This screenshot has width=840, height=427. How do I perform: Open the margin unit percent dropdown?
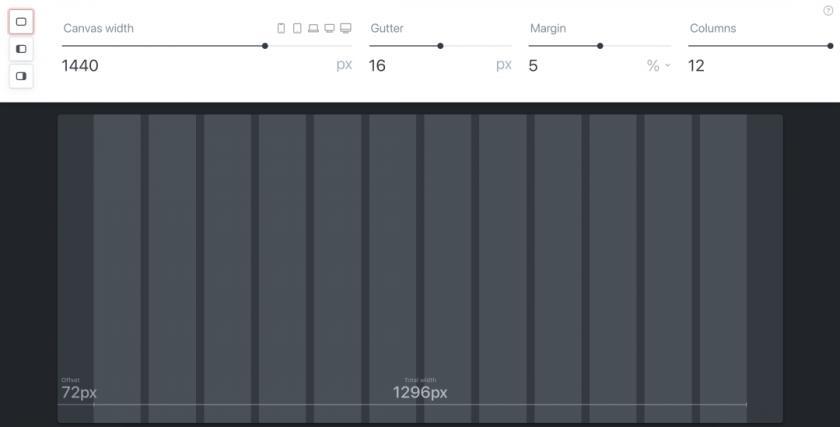coord(659,66)
